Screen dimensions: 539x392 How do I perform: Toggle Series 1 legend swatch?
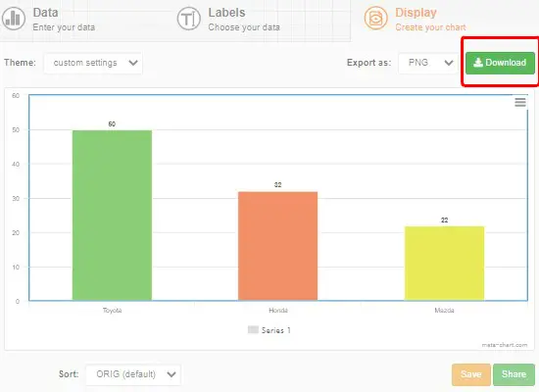click(x=253, y=329)
